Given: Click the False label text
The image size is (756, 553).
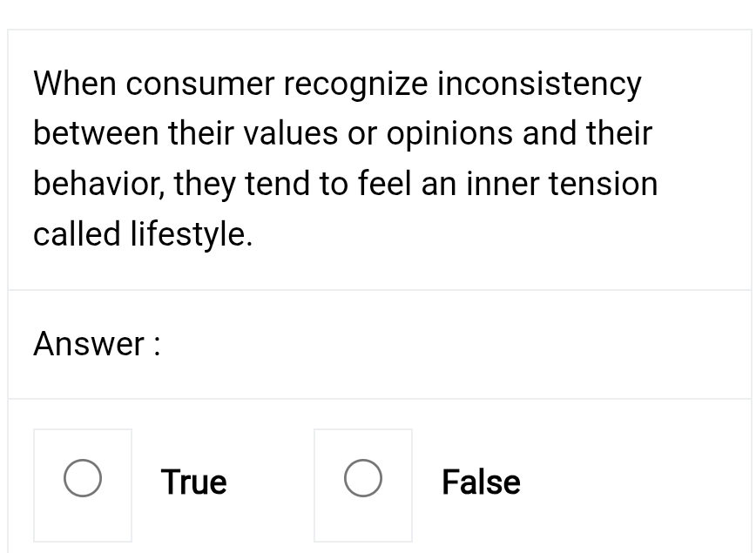Looking at the screenshot, I should pos(480,482).
